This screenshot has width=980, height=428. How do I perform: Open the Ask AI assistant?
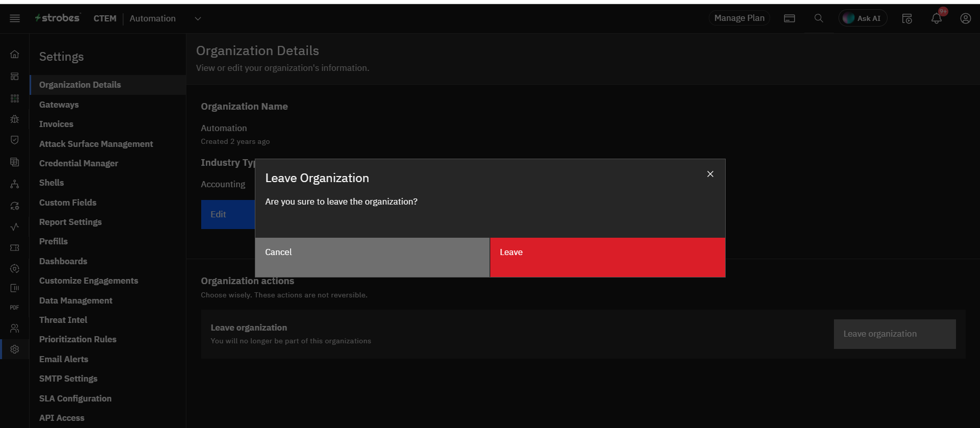click(x=863, y=18)
